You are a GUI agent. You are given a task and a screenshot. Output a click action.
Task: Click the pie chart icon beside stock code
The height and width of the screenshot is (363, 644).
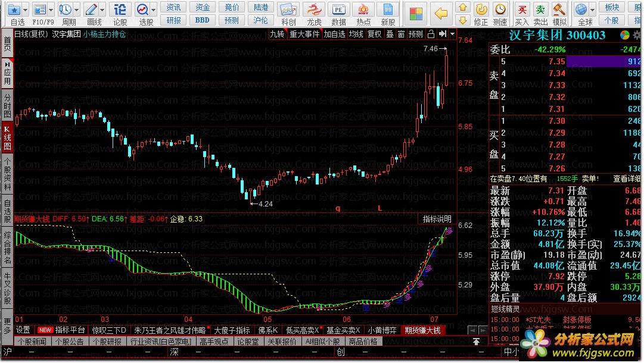pos(625,35)
